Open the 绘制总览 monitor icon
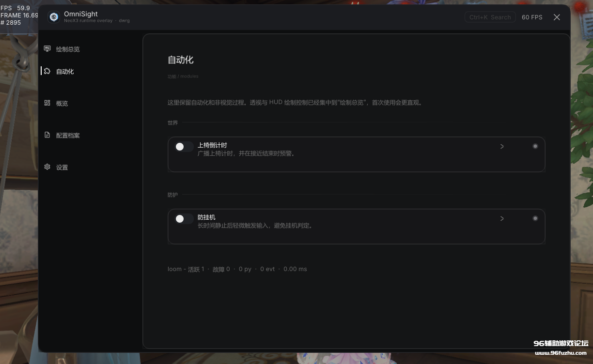 47,48
